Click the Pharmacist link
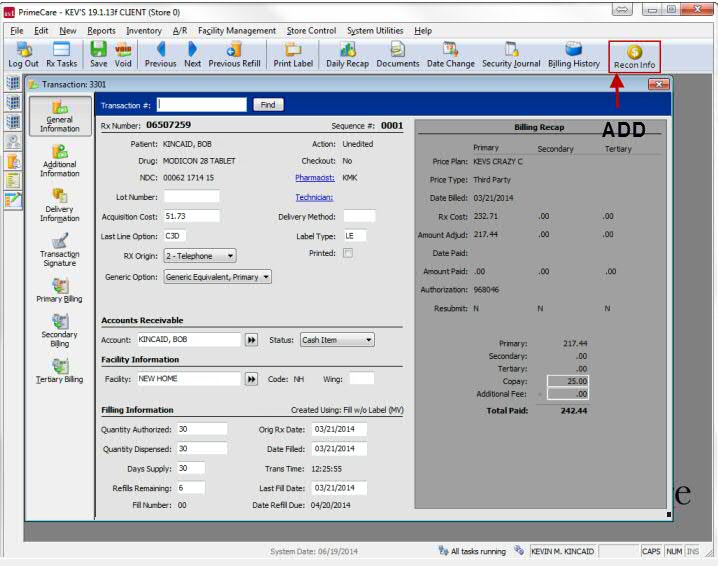Screen dimensions: 718x566 315,178
